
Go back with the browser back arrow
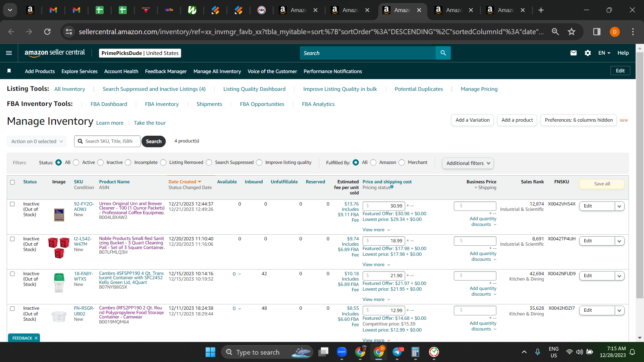point(11,32)
